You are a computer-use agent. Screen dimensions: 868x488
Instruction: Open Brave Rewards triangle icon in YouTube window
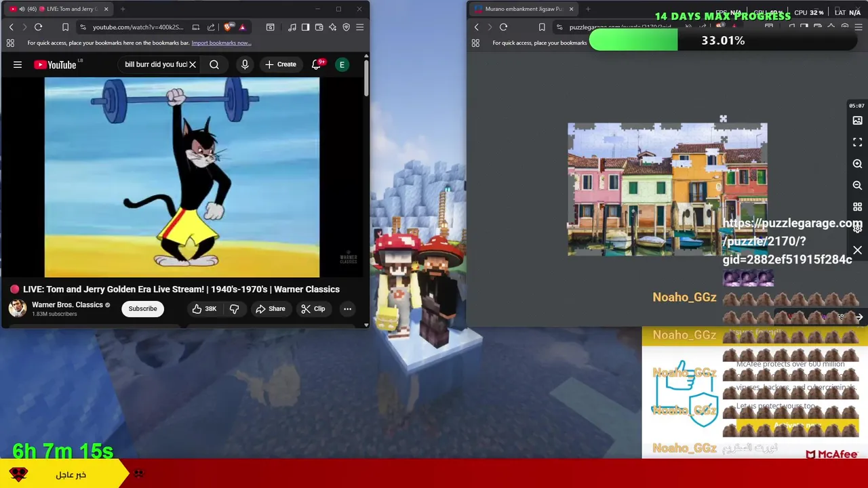[242, 27]
